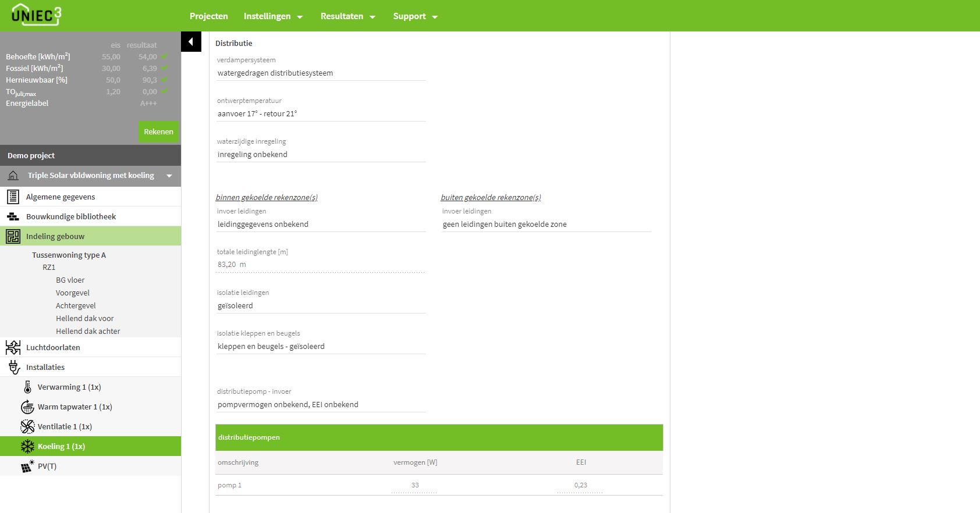Screen dimensions: 980x513
Task: Click the Warm tapwater icon
Action: point(27,407)
